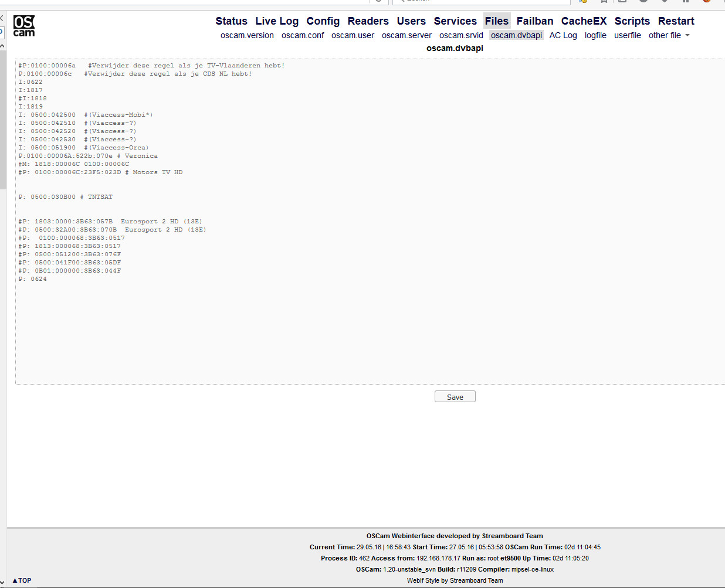Select the oscam.dvbapi file tab
Viewport: 725px width, 588px height.
[516, 35]
